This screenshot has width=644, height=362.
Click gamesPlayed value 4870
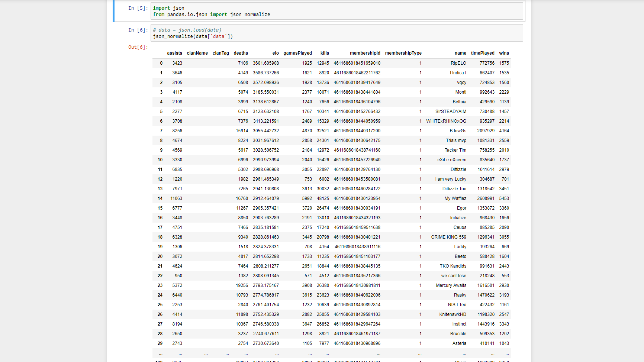click(307, 131)
